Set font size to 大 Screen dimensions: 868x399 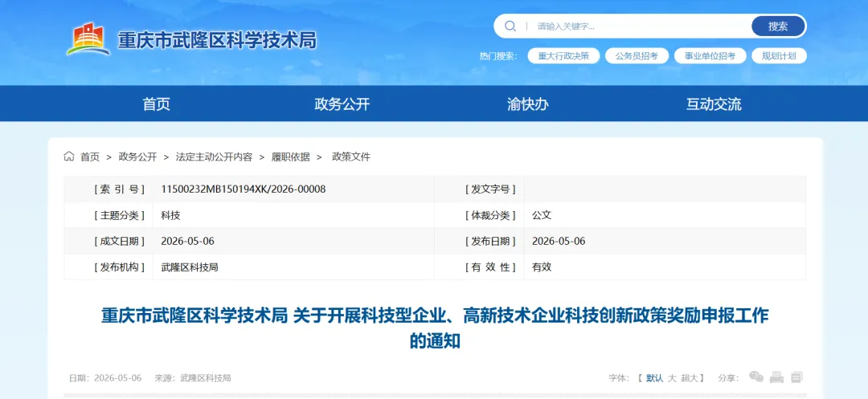(672, 378)
